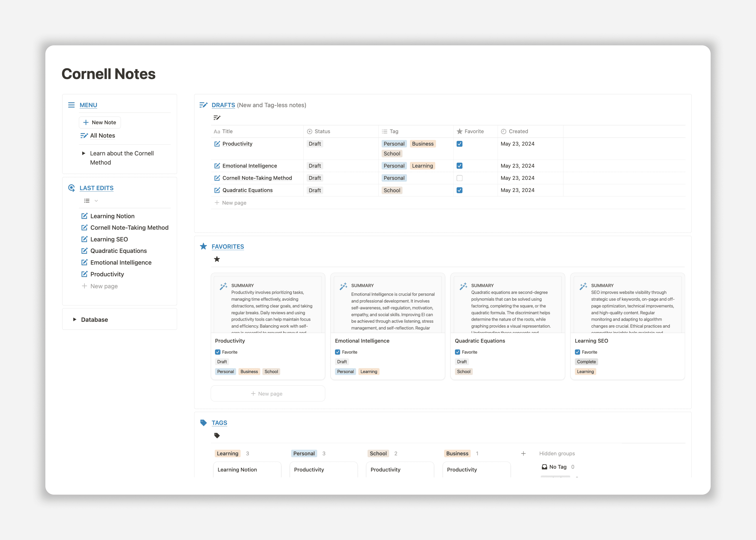Select the Learning tag group header
Screen dimensions: 756x540
click(227, 453)
